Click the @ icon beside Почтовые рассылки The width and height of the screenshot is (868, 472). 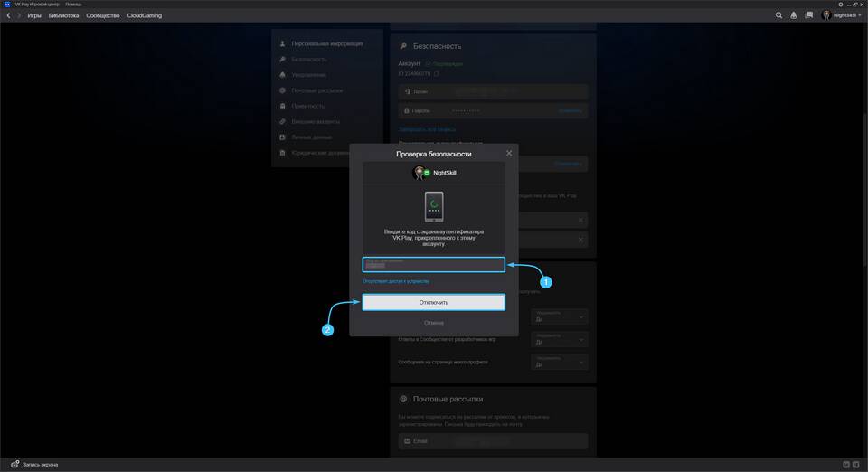(x=403, y=399)
